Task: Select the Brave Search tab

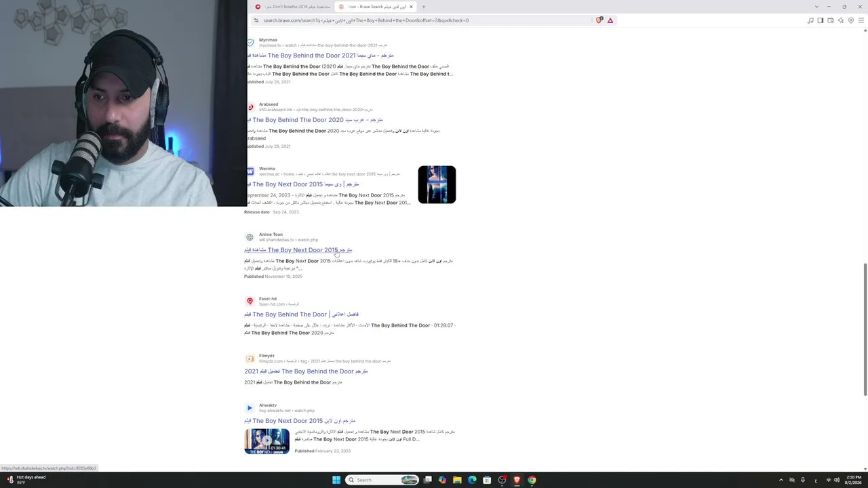Action: [376, 7]
